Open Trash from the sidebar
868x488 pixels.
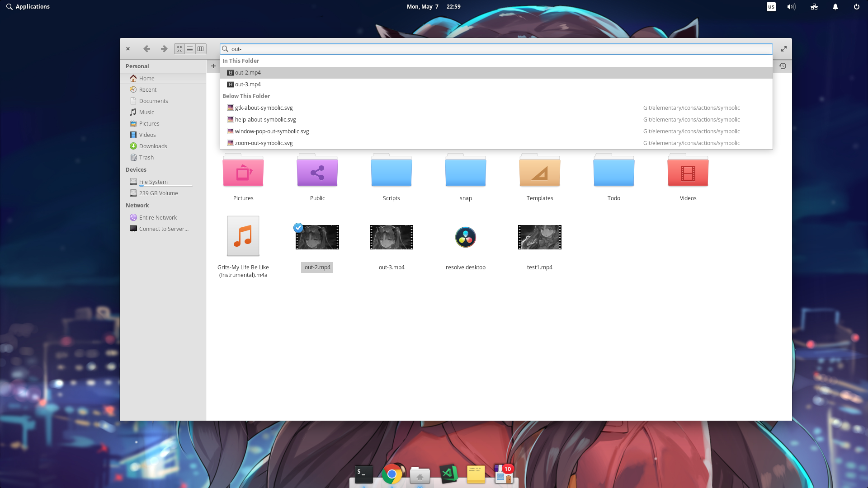click(146, 157)
